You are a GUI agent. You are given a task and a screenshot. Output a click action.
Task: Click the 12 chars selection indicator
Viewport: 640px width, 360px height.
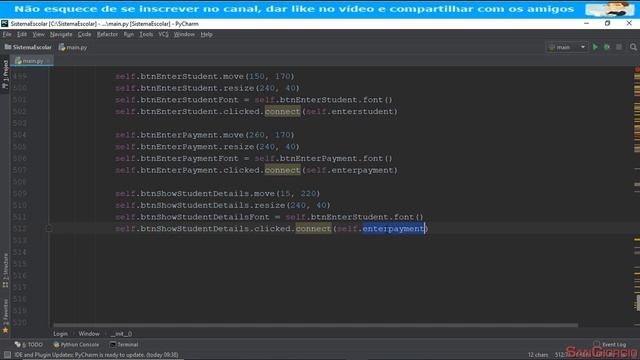[x=538, y=355]
